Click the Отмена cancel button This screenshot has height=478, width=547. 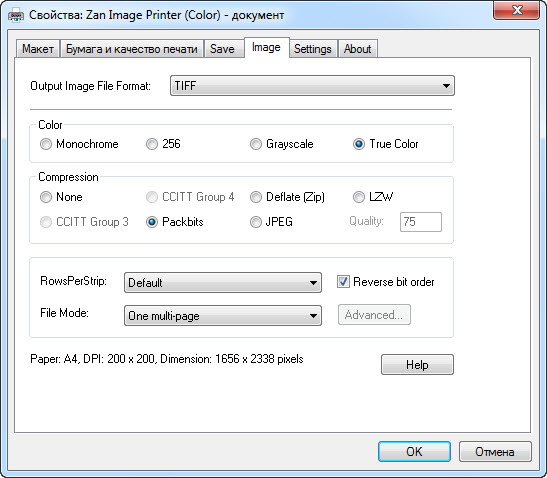click(x=495, y=451)
